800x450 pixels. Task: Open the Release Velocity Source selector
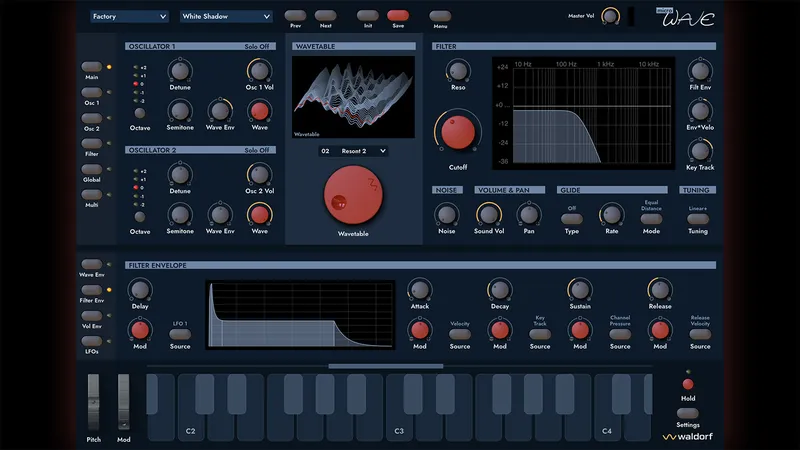700,334
